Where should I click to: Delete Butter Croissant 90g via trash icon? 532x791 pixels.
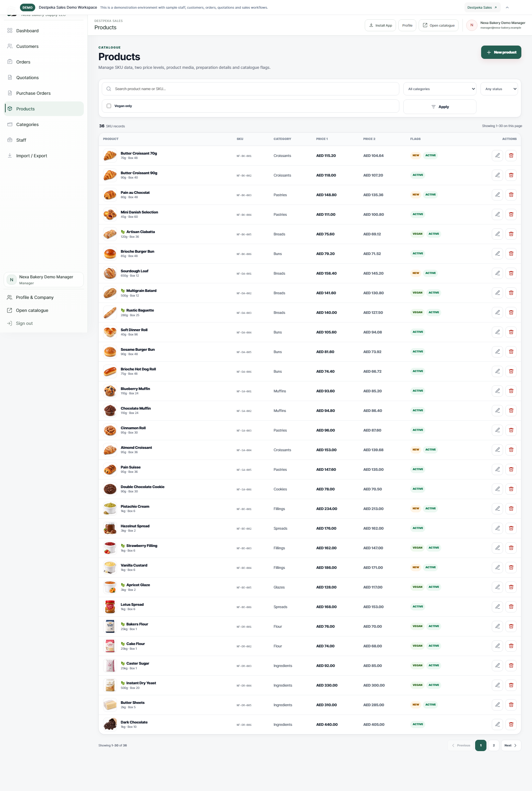pos(511,175)
